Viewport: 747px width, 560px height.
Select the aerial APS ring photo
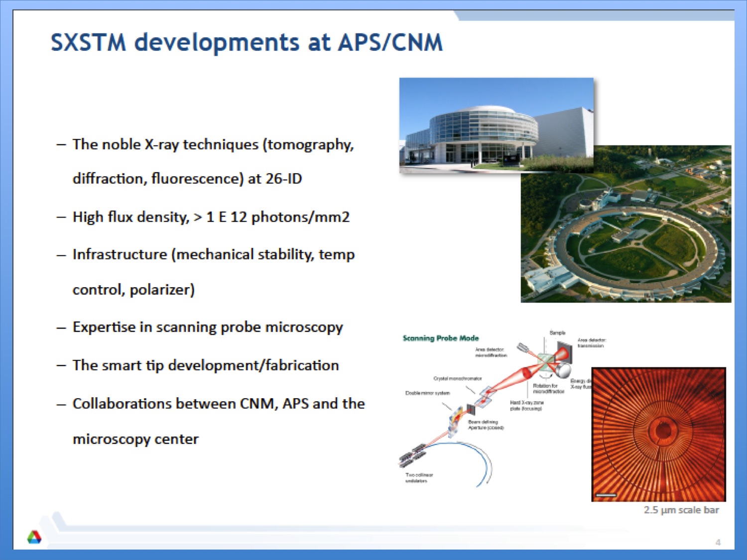[626, 224]
